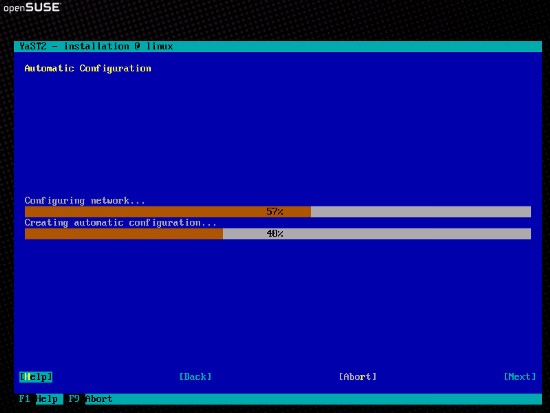Select the Automatic Configuration heading
Viewport: 550px width, 413px height.
click(88, 68)
